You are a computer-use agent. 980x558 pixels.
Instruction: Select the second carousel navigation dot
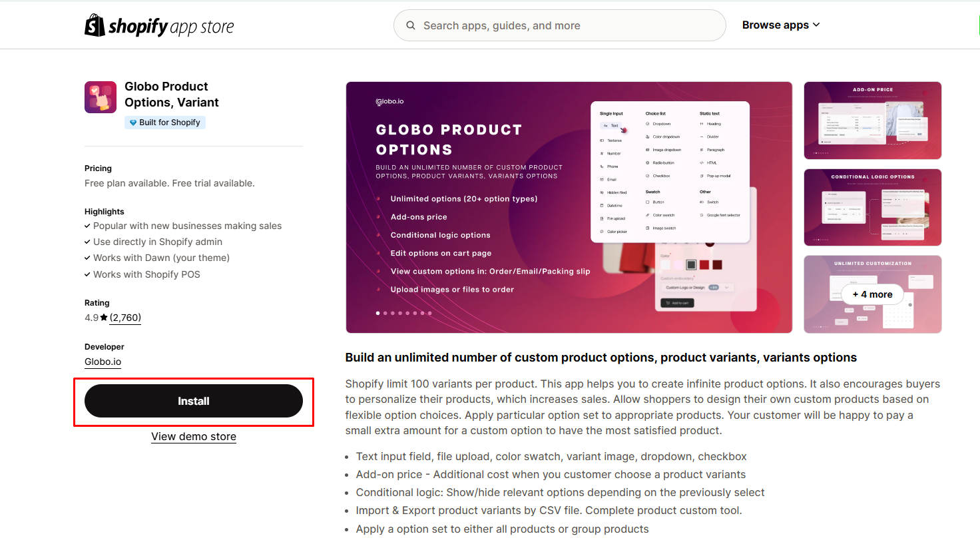385,312
